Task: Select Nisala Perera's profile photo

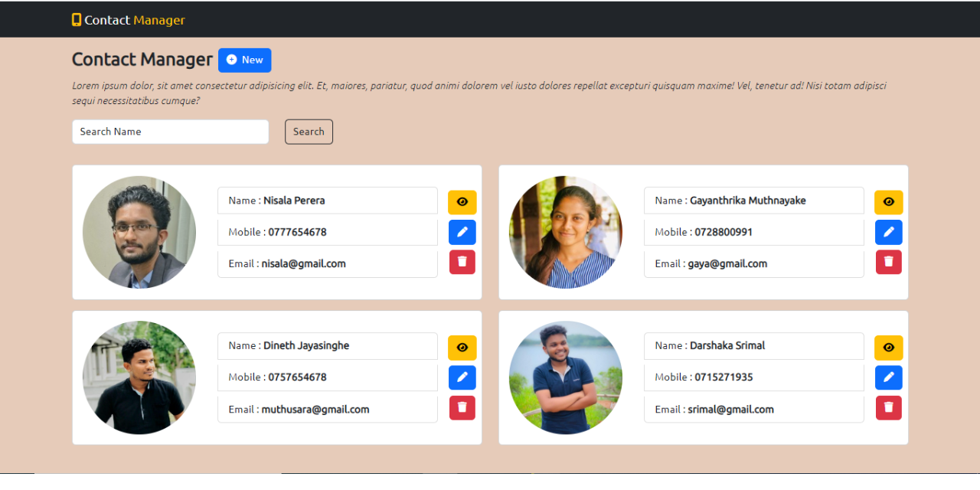Action: pos(139,232)
